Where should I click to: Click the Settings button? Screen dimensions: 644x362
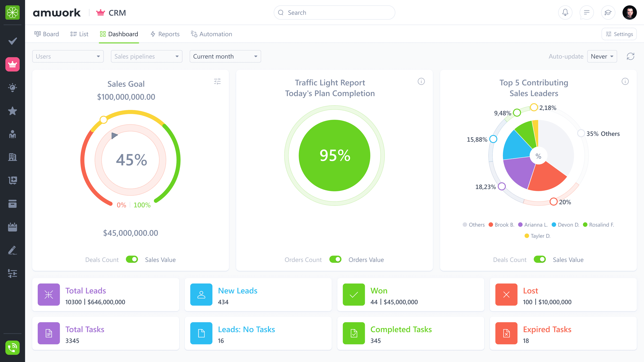point(619,34)
